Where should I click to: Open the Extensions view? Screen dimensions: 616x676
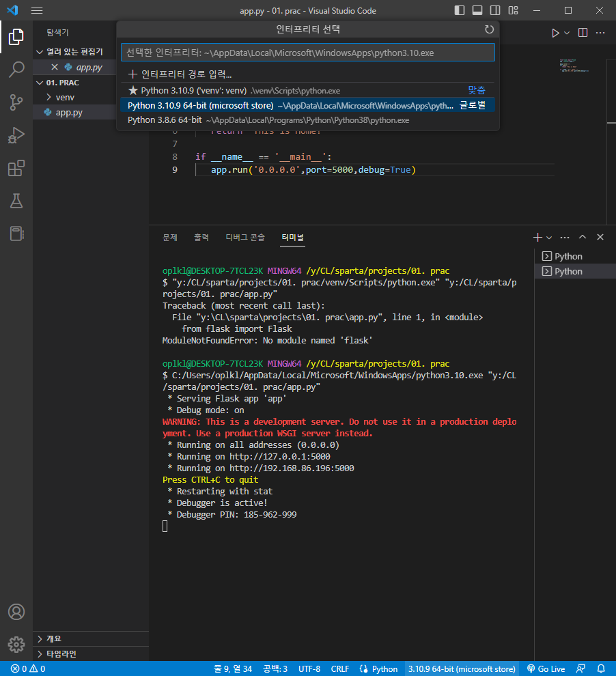tap(16, 168)
